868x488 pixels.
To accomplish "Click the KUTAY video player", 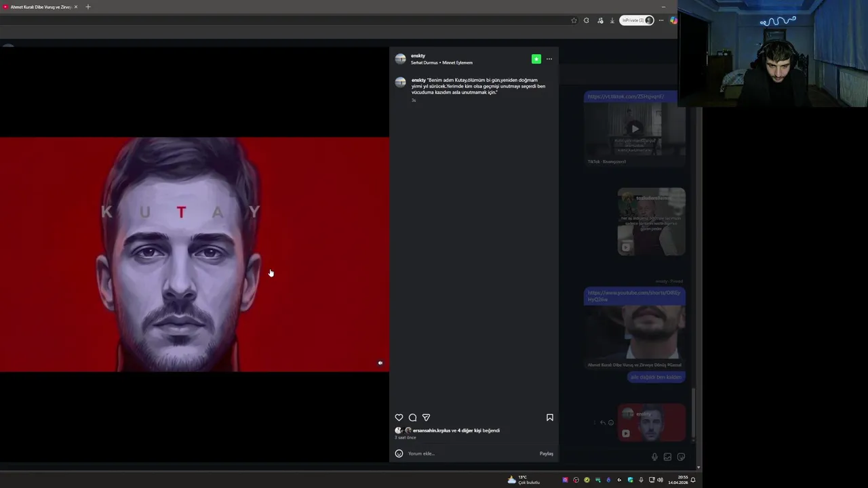I will coord(195,254).
